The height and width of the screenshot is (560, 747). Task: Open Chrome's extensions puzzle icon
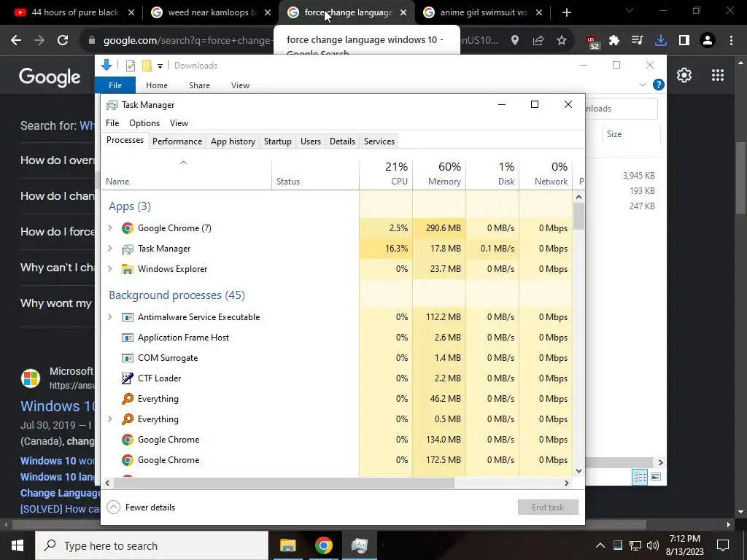click(614, 41)
